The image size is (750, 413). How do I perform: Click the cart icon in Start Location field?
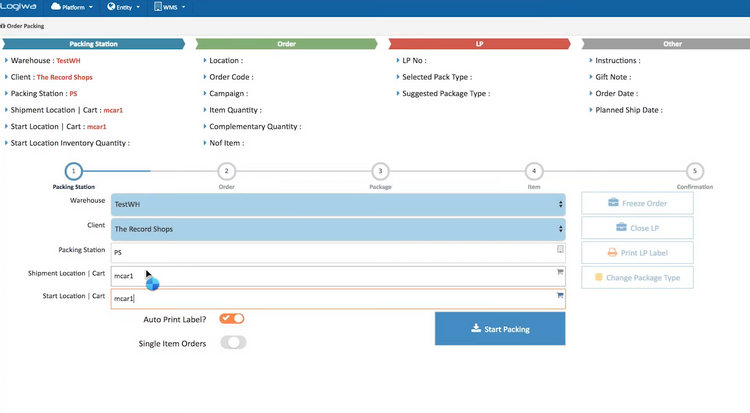pyautogui.click(x=560, y=296)
